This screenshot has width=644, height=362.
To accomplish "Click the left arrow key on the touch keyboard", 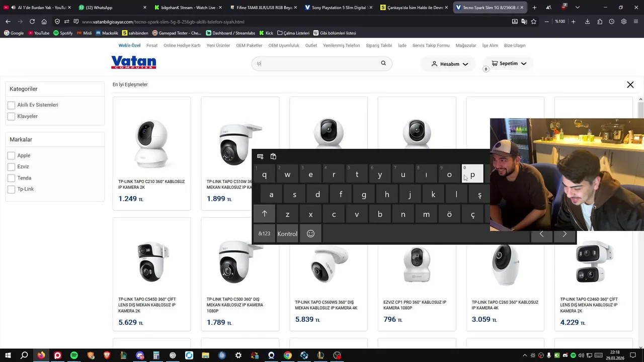I will (x=541, y=234).
